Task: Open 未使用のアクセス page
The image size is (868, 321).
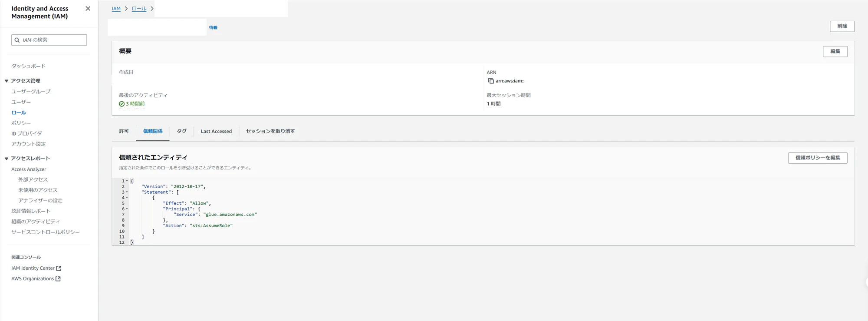Action: (x=38, y=190)
